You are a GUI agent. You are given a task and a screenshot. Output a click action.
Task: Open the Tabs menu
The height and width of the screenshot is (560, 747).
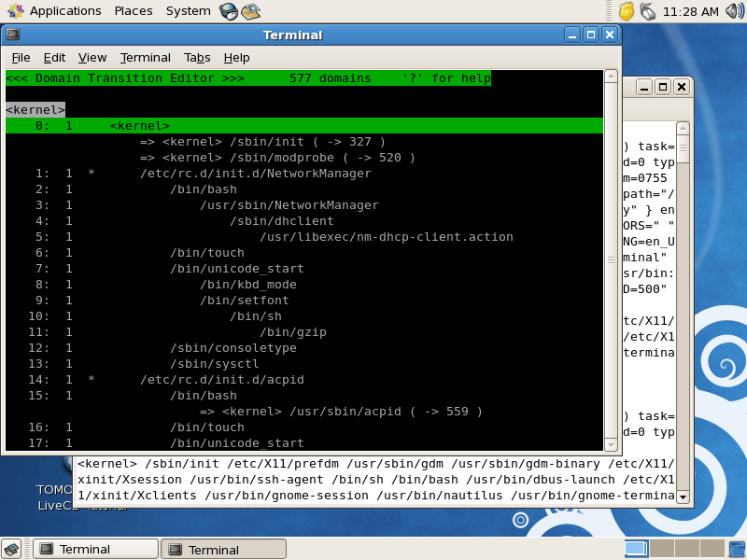coord(197,58)
